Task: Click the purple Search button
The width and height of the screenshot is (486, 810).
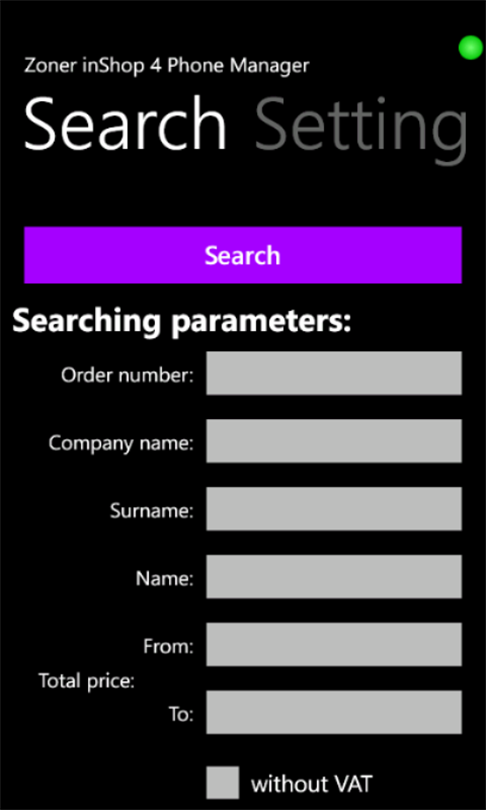Action: [243, 255]
